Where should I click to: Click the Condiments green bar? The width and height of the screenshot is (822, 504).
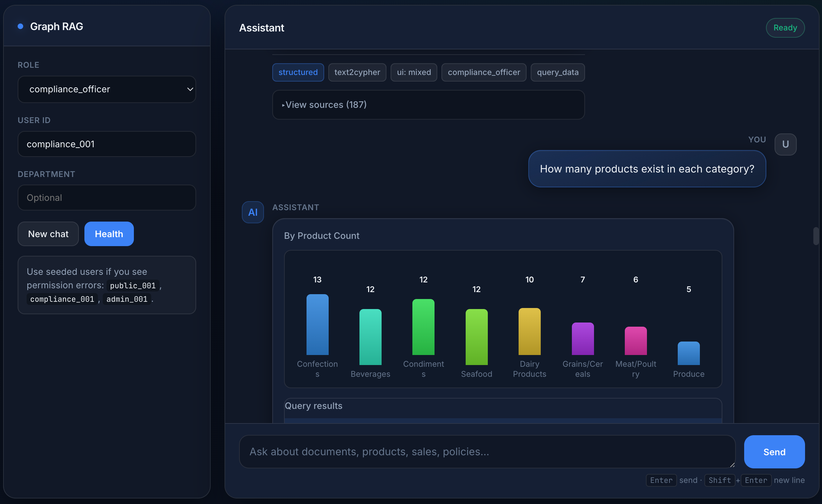(x=423, y=327)
